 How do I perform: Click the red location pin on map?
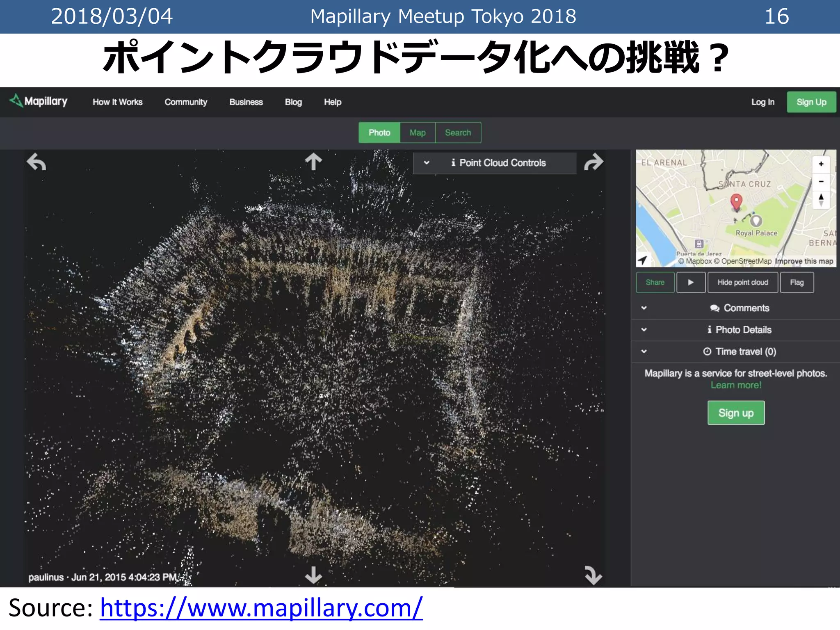(736, 202)
